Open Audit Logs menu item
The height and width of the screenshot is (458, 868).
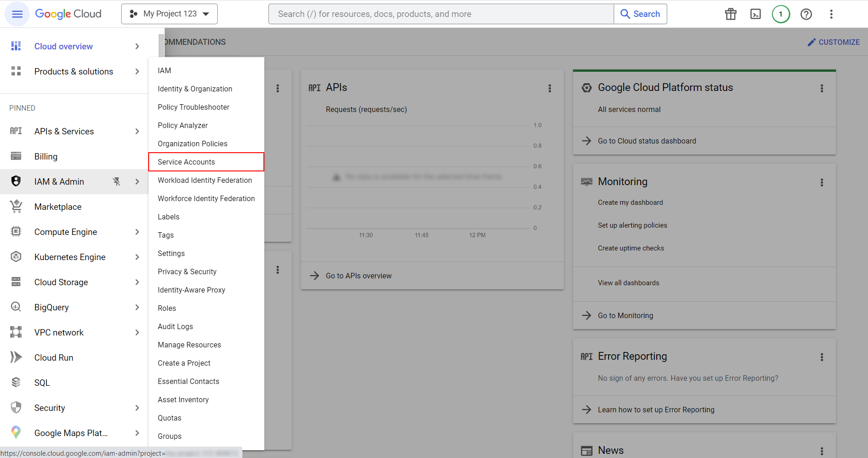click(x=206, y=326)
